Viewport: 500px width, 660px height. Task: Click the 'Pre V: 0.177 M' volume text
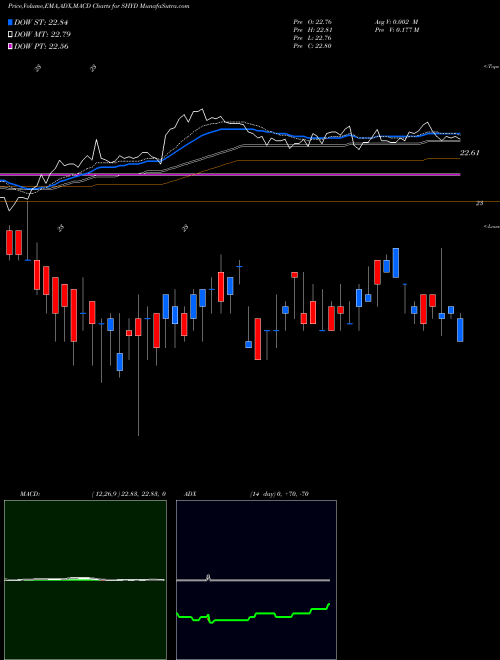coord(396,29)
